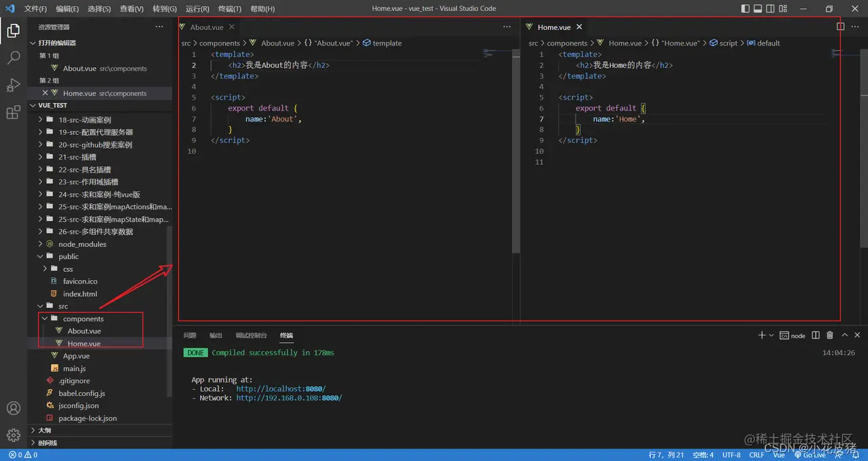This screenshot has width=868, height=461.
Task: Collapse the components folder
Action: click(x=45, y=319)
